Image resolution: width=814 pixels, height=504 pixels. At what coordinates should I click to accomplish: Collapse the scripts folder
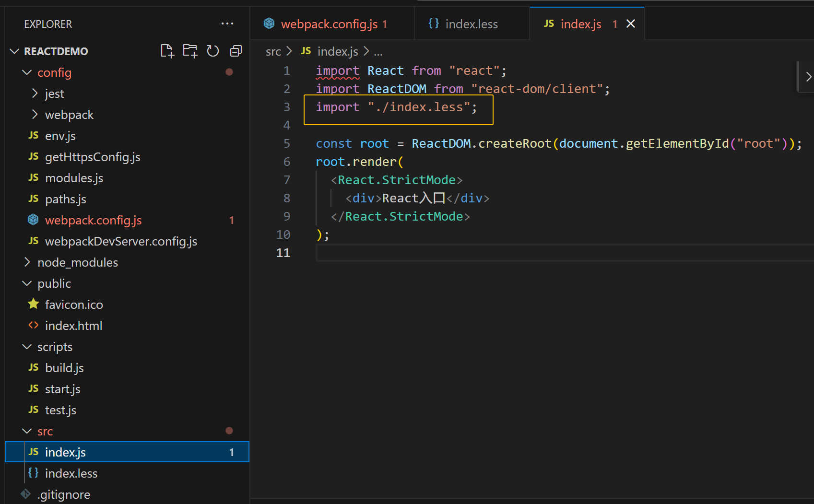coord(27,347)
